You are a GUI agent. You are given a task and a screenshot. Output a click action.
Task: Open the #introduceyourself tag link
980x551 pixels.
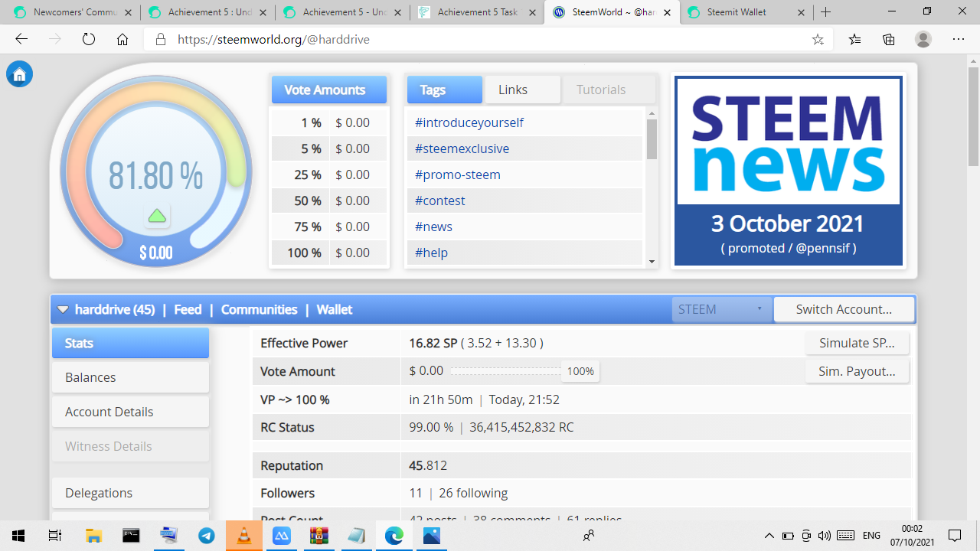(x=469, y=122)
